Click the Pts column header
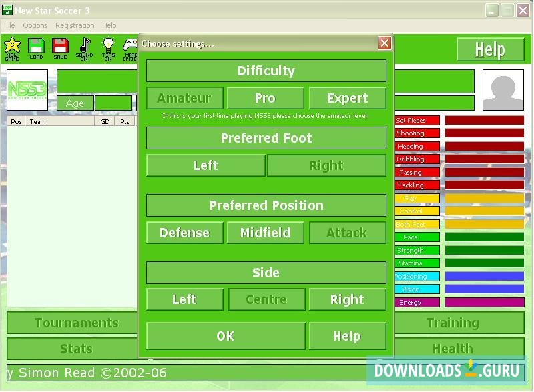This screenshot has width=534, height=392. [x=125, y=121]
